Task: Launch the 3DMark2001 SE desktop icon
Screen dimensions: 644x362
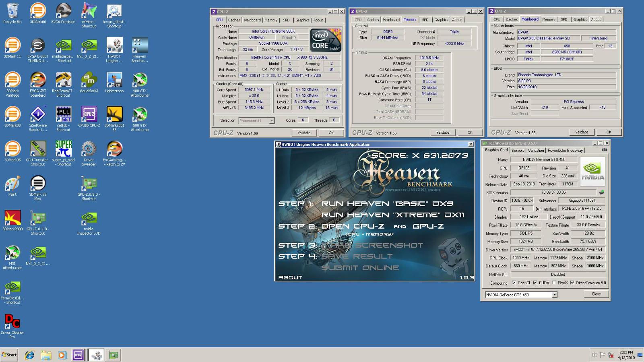Action: 114,119
